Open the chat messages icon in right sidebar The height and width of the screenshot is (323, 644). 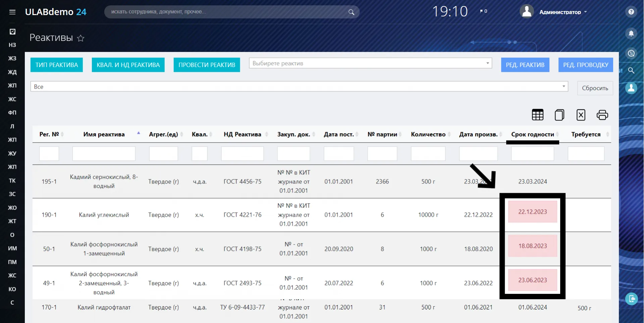click(631, 53)
